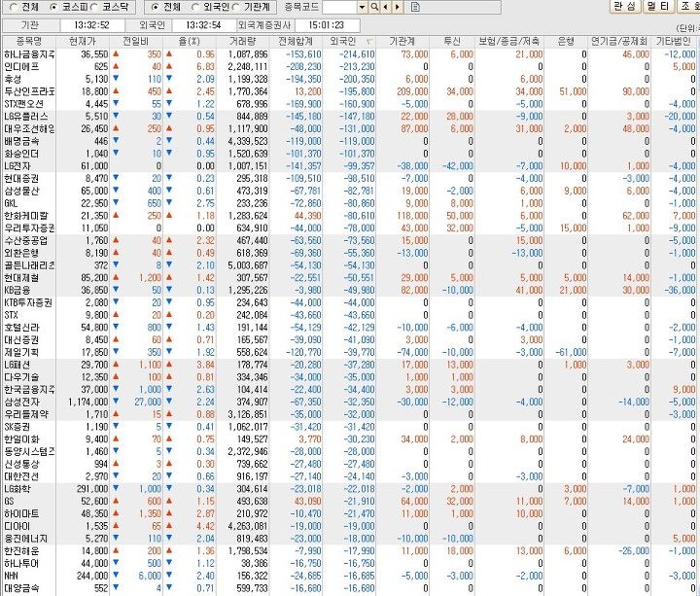Click the document list icon
This screenshot has width=700, height=596.
[x=415, y=7]
